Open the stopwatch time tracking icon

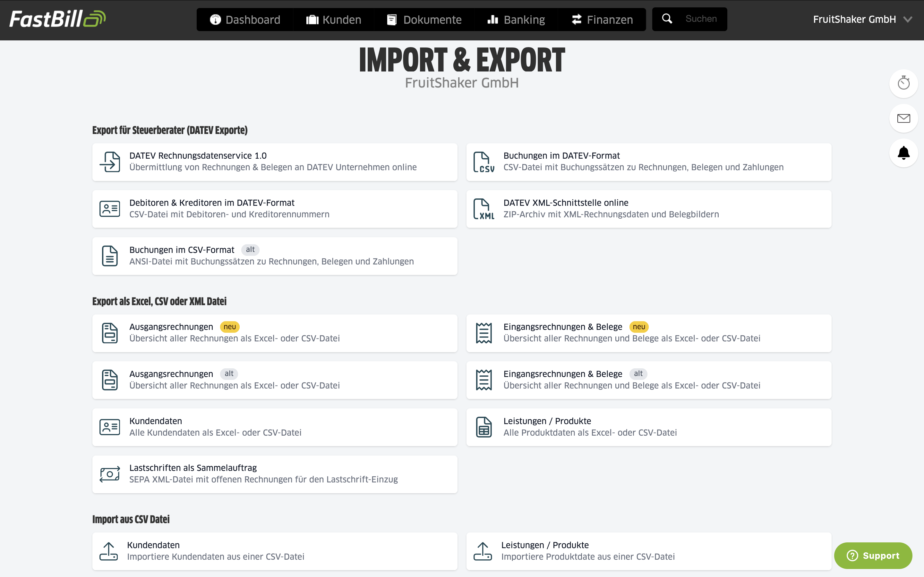point(903,83)
